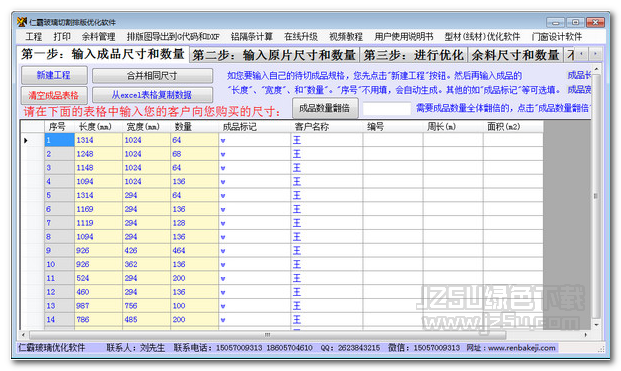Open the 用户使用说明书 menu
This screenshot has width=621, height=371.
[x=404, y=37]
